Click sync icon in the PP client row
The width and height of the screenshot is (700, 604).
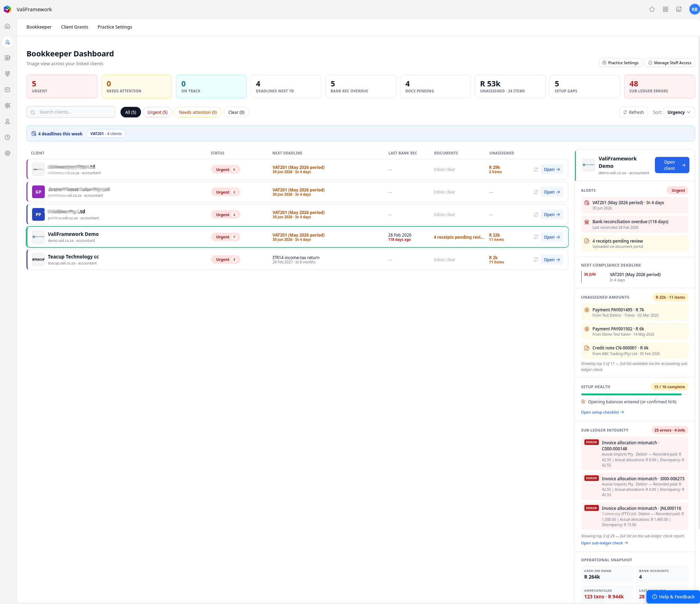536,215
